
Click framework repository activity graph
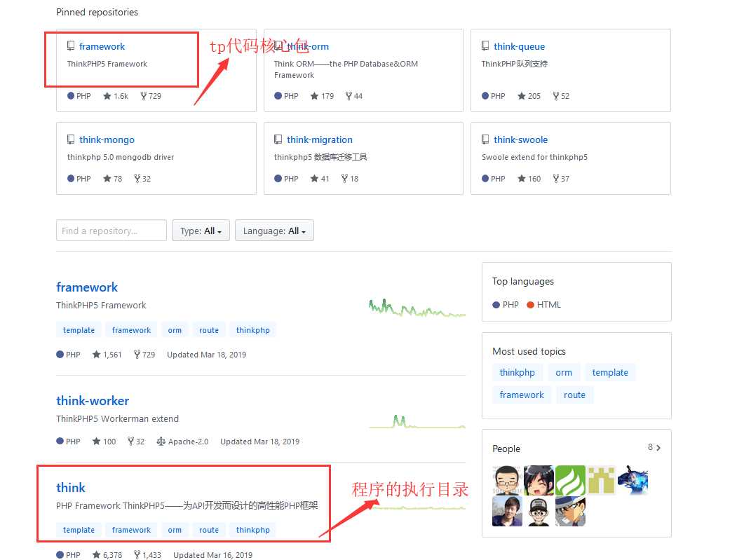click(x=417, y=309)
